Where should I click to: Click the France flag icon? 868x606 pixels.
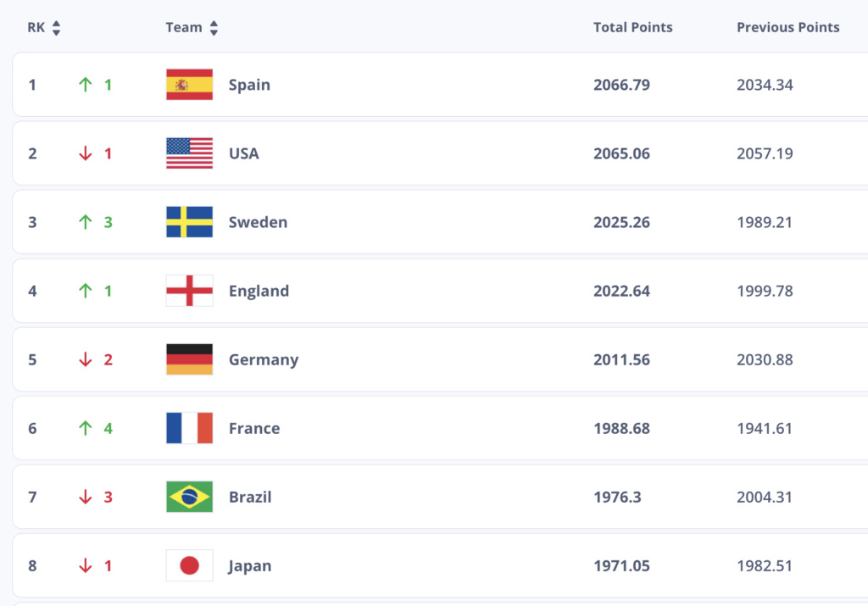[x=189, y=428]
